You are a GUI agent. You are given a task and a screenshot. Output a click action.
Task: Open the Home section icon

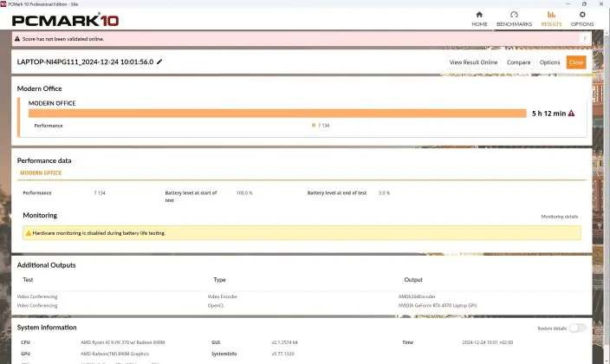(479, 15)
